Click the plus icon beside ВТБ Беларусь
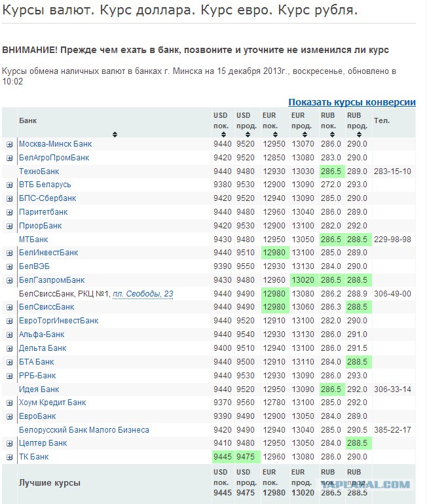Image resolution: width=427 pixels, height=504 pixels. (10, 185)
